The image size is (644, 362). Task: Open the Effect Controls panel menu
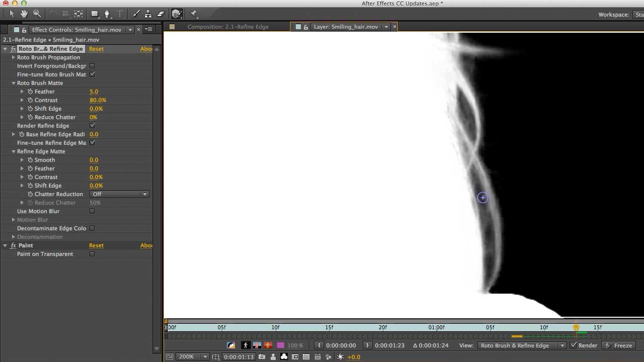[148, 29]
